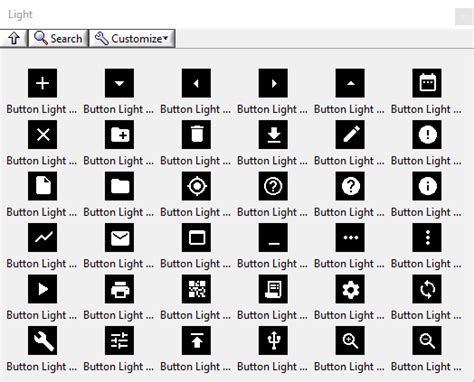Select the zoom out magnifier icon
The width and height of the screenshot is (474, 382).
427,340
